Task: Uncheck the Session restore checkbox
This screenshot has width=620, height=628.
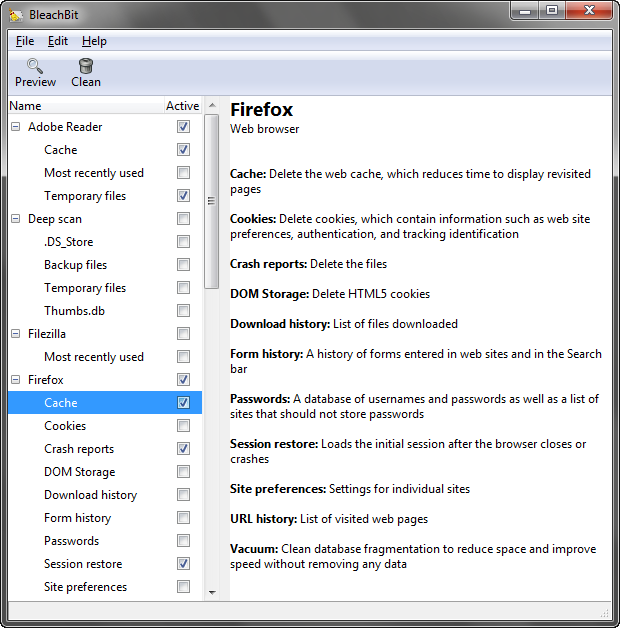Action: (x=183, y=564)
